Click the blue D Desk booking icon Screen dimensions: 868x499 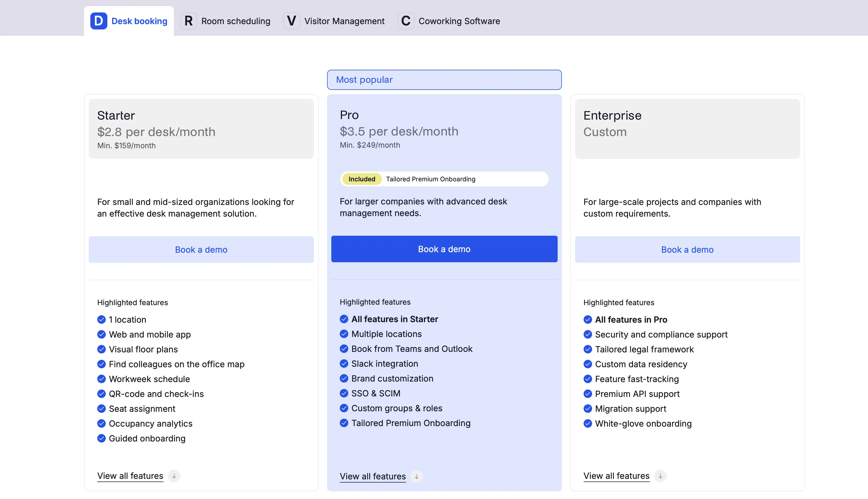(x=99, y=21)
